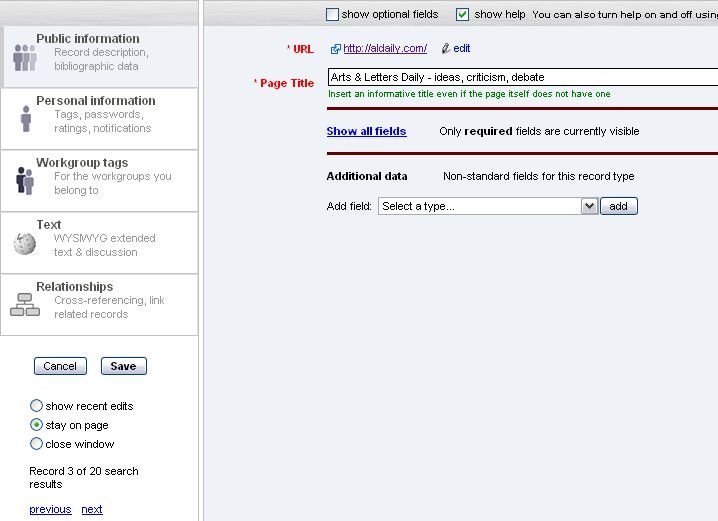Choose the stay on page radio option

click(x=37, y=425)
